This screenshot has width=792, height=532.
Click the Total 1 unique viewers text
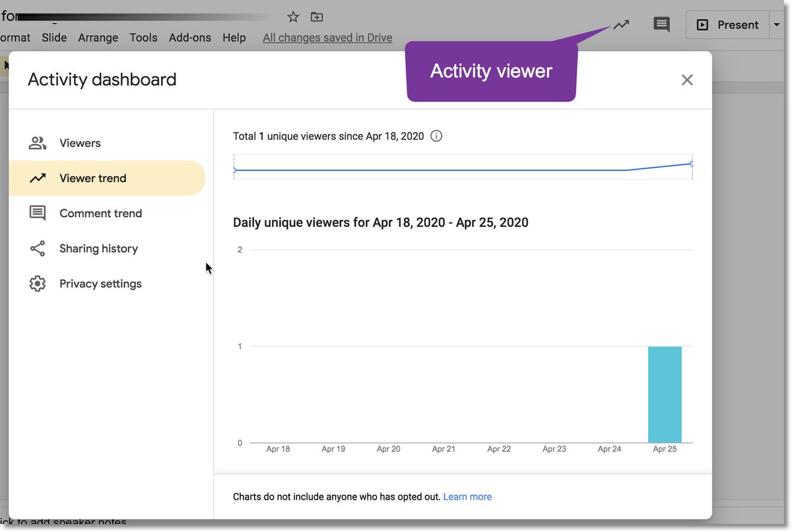tap(329, 136)
